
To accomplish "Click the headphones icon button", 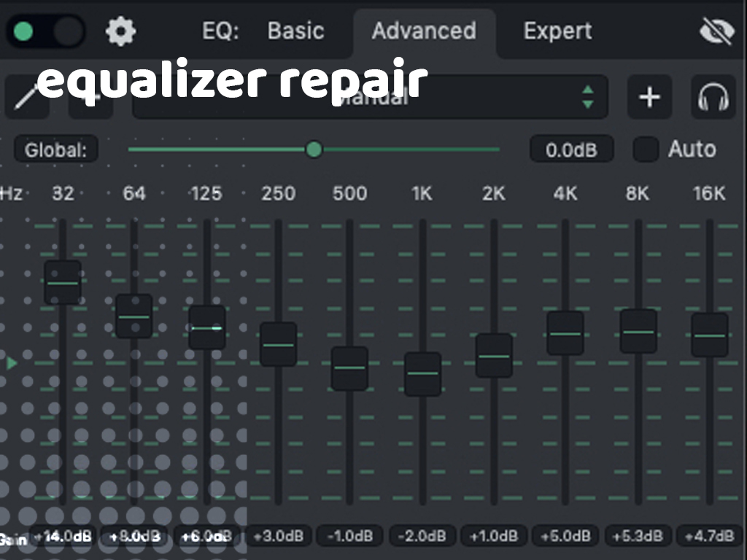I will coord(713,97).
